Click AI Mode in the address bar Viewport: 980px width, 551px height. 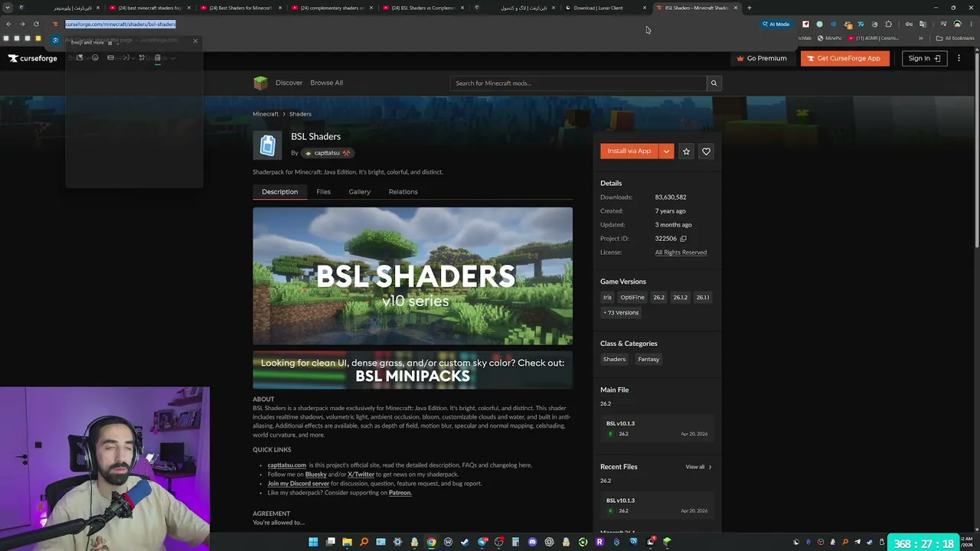click(x=776, y=24)
